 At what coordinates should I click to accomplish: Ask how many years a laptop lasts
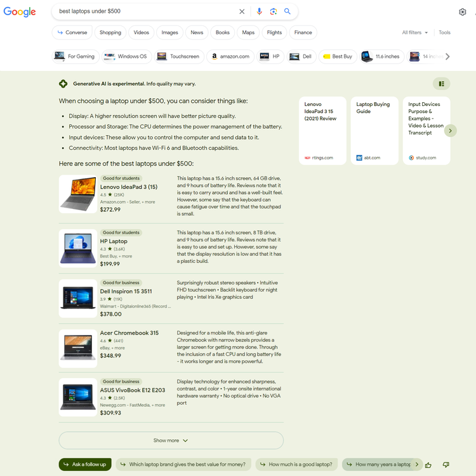point(378,465)
